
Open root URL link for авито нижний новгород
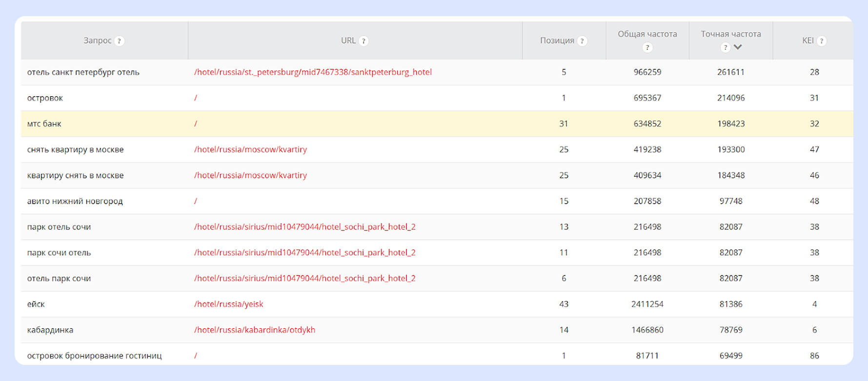pos(196,201)
